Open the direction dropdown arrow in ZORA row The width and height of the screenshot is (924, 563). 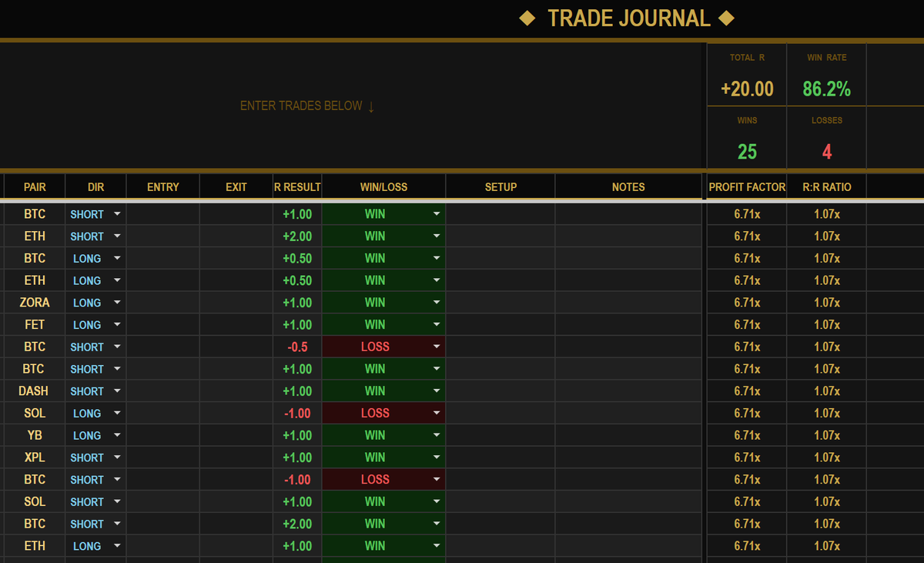pyautogui.click(x=117, y=303)
